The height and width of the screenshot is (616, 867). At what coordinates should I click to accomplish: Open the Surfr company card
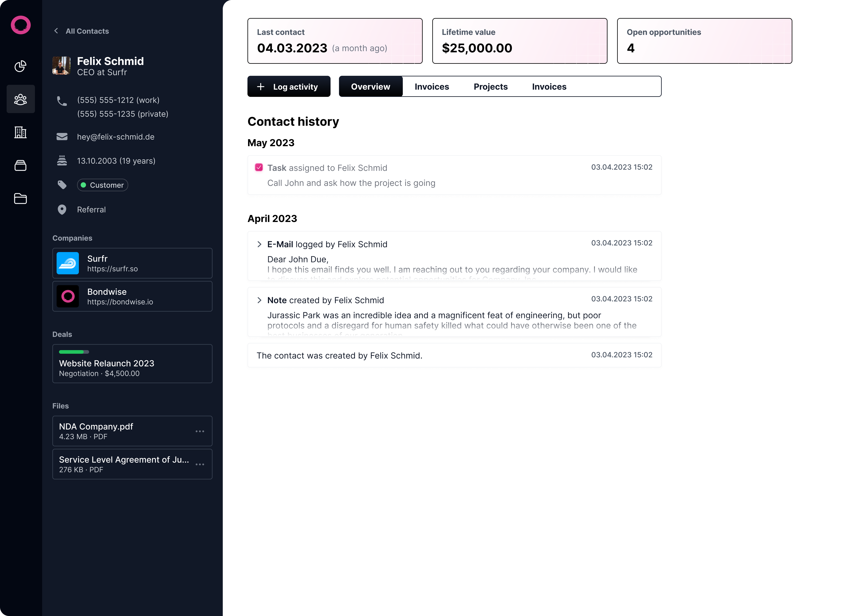pyautogui.click(x=132, y=263)
